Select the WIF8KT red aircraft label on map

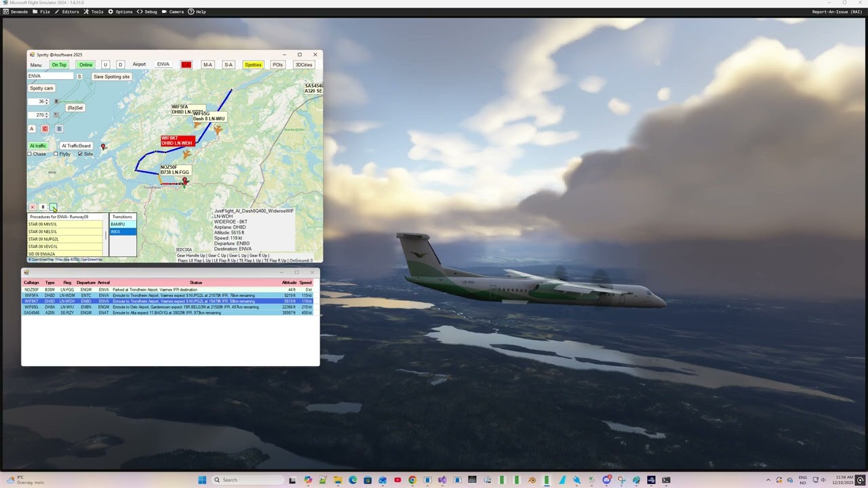[x=178, y=140]
